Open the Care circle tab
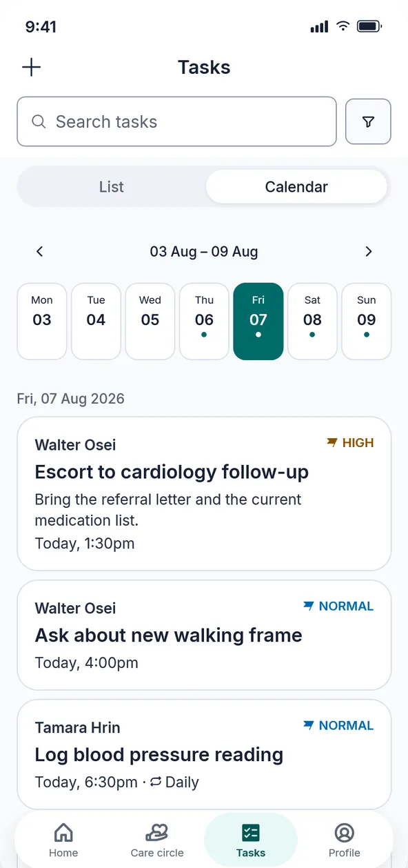 tap(157, 840)
